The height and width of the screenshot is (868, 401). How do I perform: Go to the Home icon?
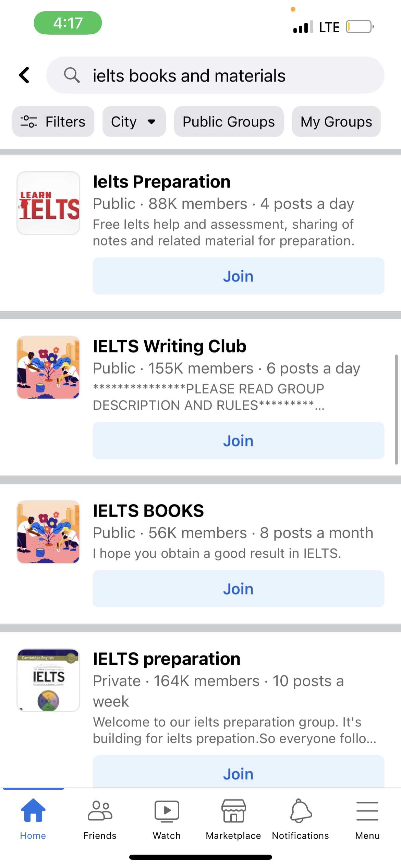click(33, 810)
